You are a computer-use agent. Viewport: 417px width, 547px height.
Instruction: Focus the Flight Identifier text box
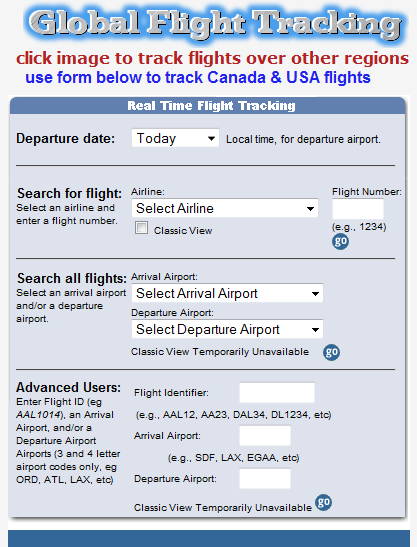click(x=277, y=392)
